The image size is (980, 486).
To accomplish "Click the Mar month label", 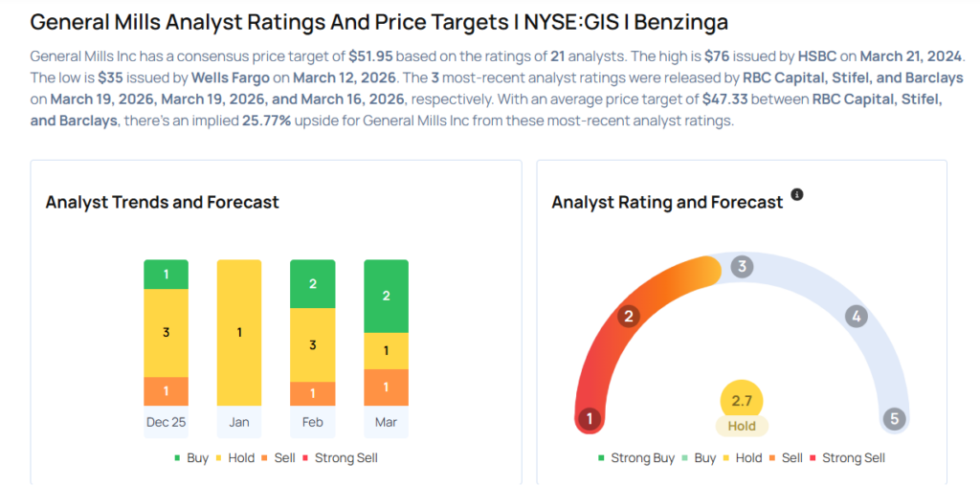I will pos(386,422).
